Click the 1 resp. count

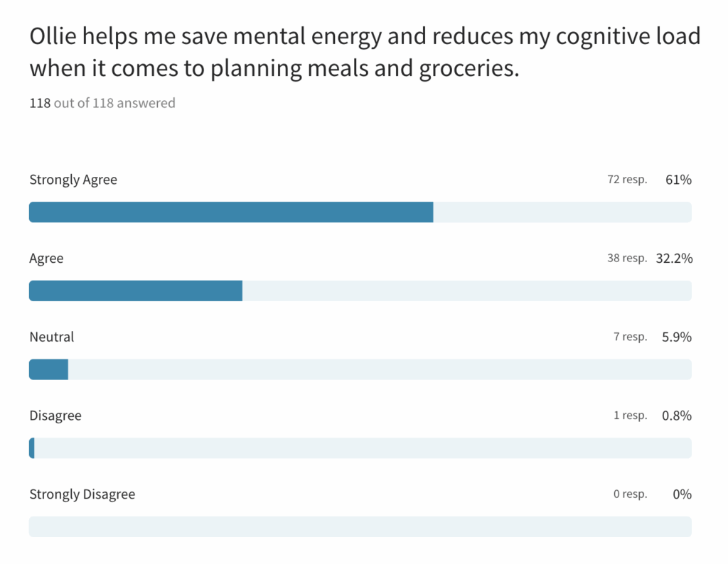[x=631, y=416]
